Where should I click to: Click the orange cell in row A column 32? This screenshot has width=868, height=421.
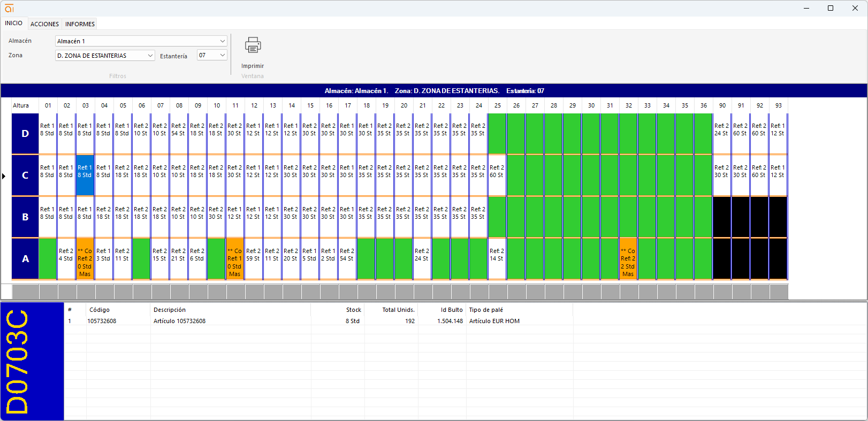628,259
